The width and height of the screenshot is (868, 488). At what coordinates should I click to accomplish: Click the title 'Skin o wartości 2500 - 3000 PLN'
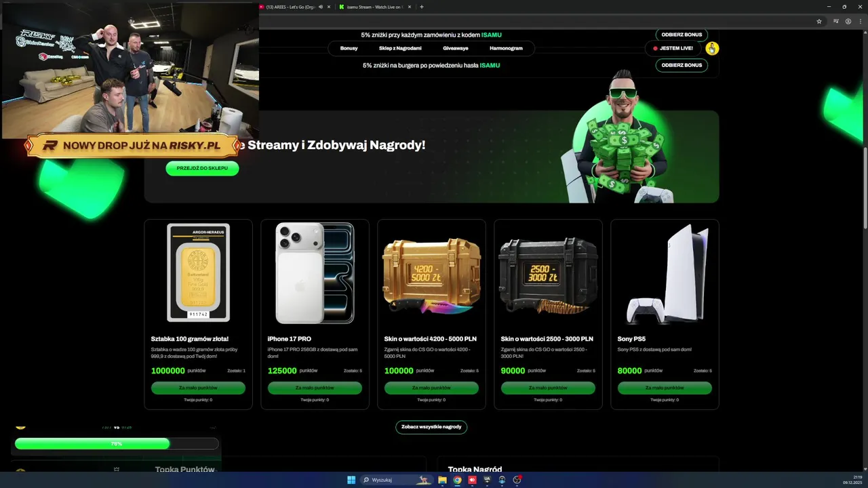(547, 339)
